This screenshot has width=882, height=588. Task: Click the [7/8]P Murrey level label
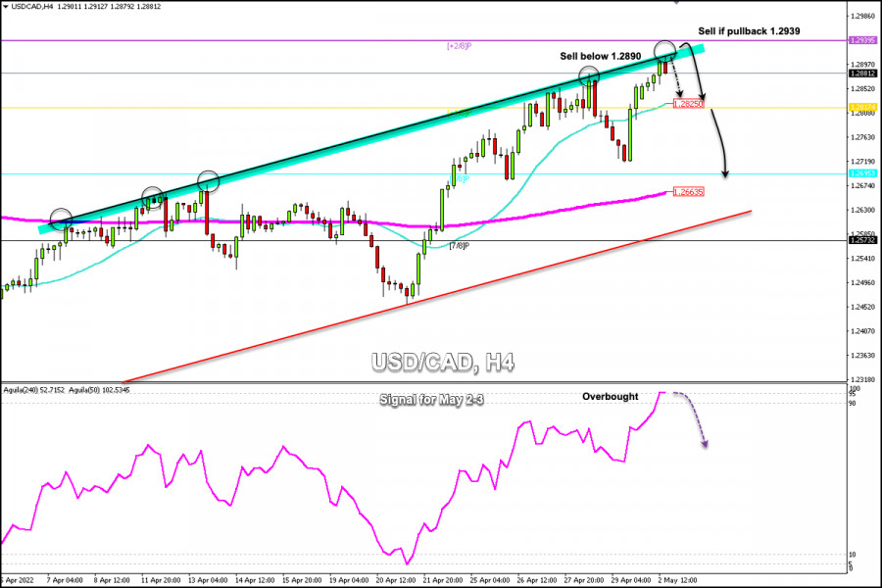459,246
